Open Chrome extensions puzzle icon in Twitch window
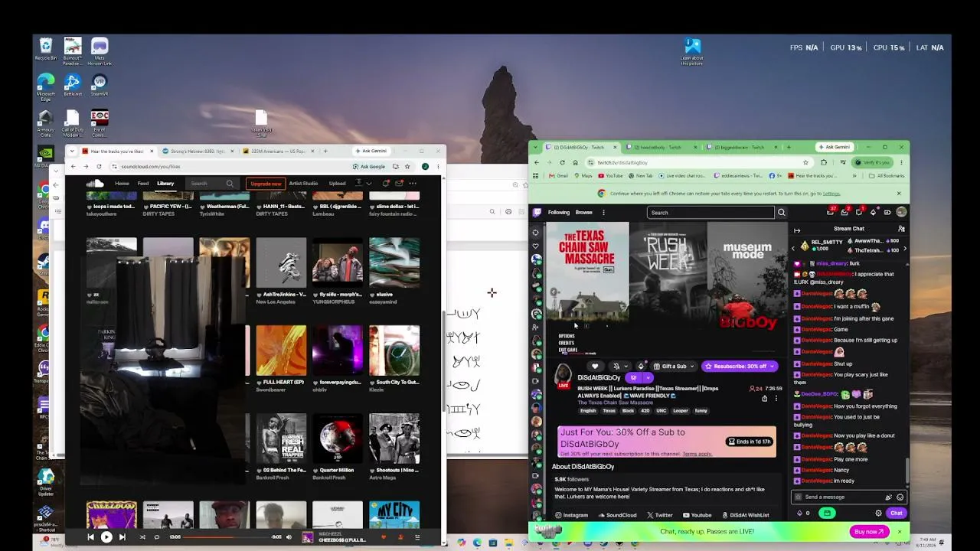The image size is (980, 551). click(824, 162)
